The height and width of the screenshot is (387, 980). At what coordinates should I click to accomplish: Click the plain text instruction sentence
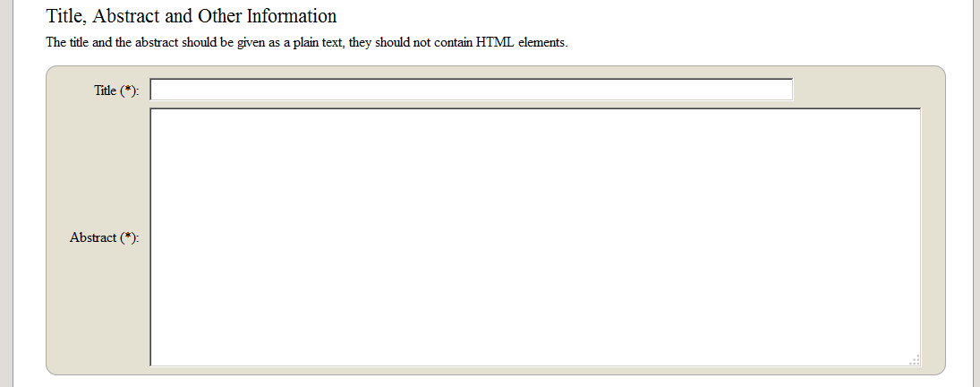(x=306, y=42)
